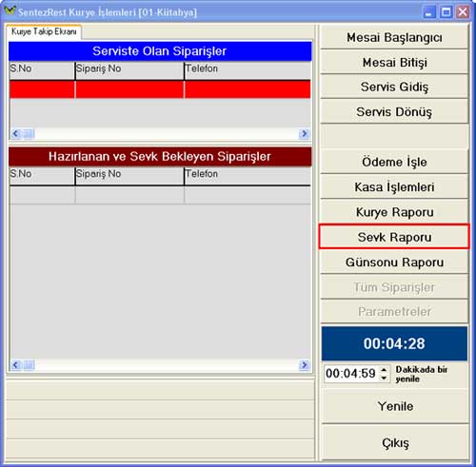Screen dimensions: 476x467
Task: Exit using the Çıkış button
Action: (x=395, y=443)
